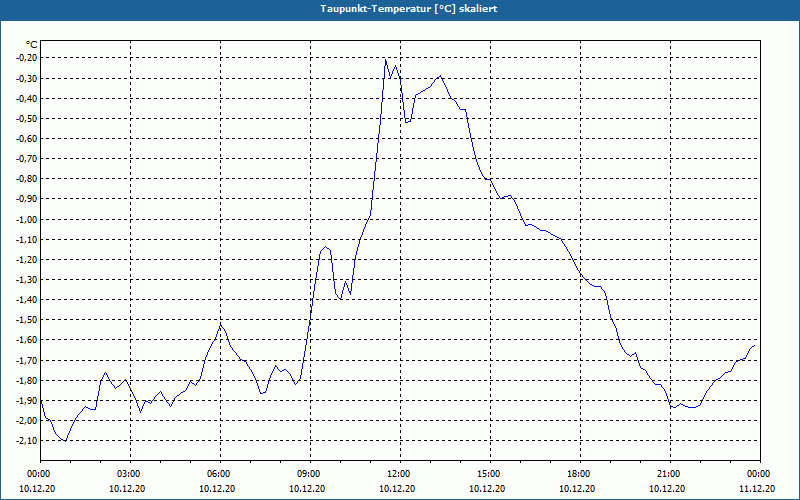The height and width of the screenshot is (500, 800).
Task: Click the 10.12.20 date below 18:00
Action: pyautogui.click(x=578, y=489)
